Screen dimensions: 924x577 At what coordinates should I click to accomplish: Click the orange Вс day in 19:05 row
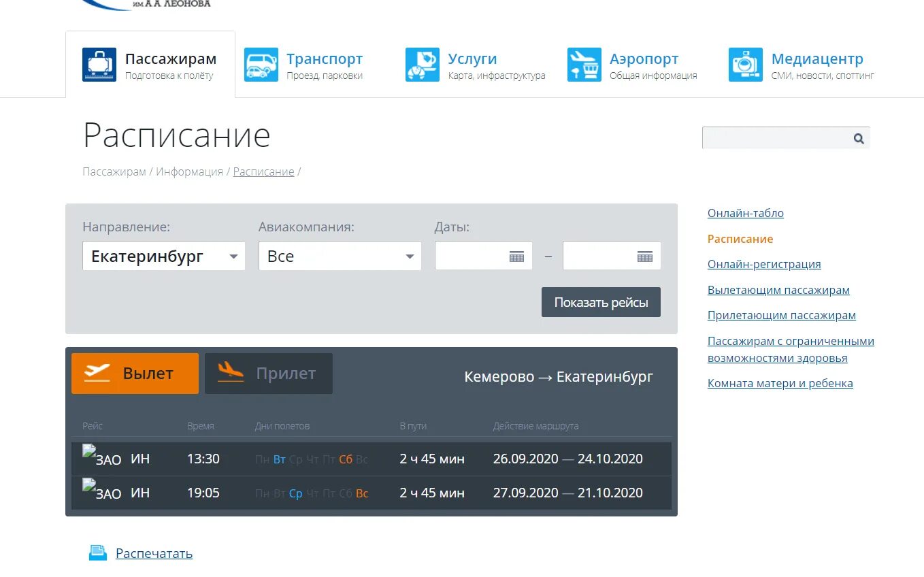pos(362,493)
